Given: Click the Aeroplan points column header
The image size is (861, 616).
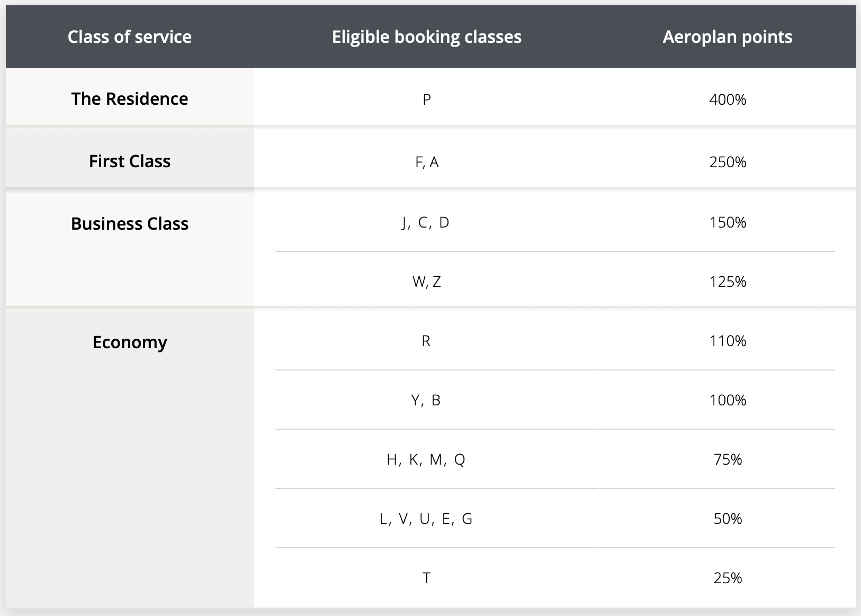Looking at the screenshot, I should [x=728, y=37].
